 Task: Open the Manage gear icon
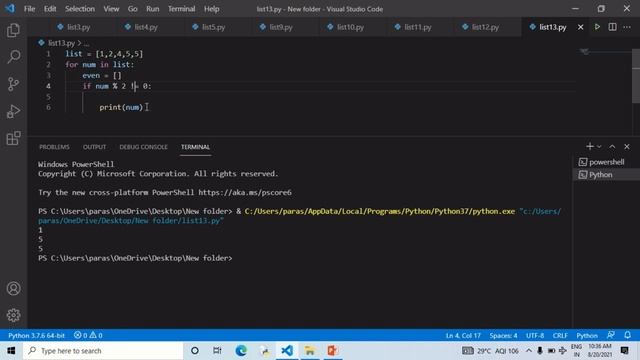click(x=13, y=315)
